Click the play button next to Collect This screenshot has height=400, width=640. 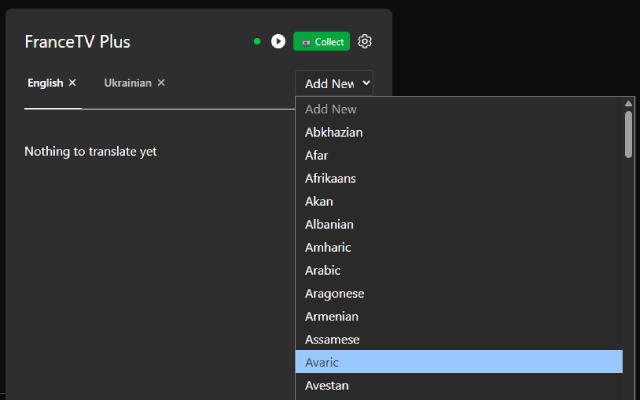click(278, 41)
